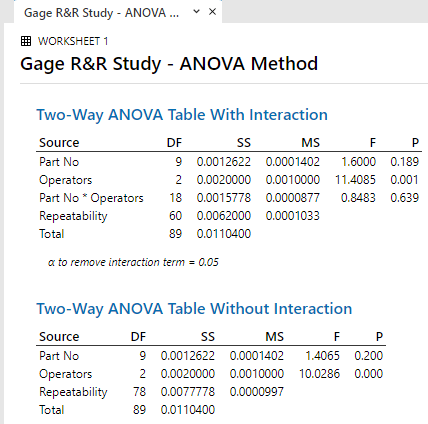Click the MS header in second table
The image size is (428, 424).
pyautogui.click(x=275, y=337)
